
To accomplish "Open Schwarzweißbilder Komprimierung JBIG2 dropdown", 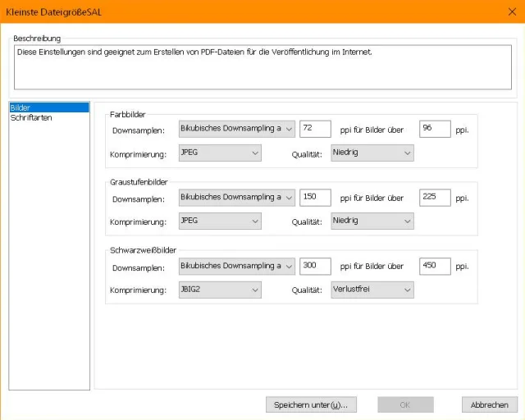I will (x=220, y=290).
